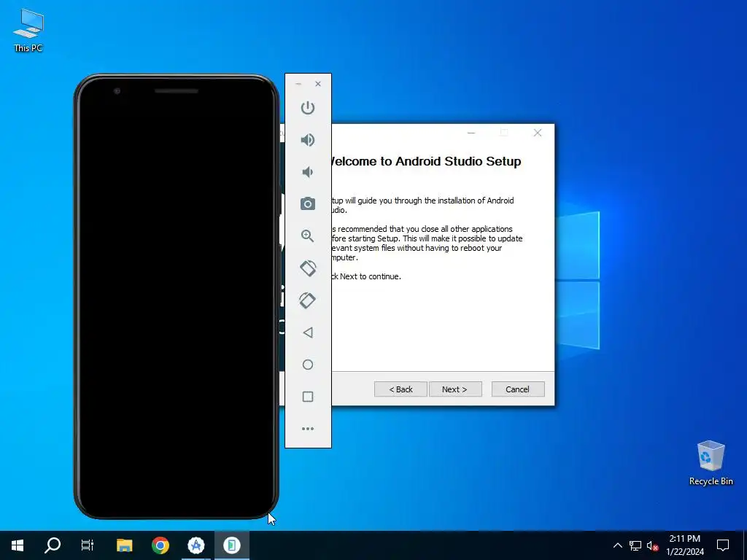Click "Welcome to Android Studio Setup" heading

tap(426, 161)
